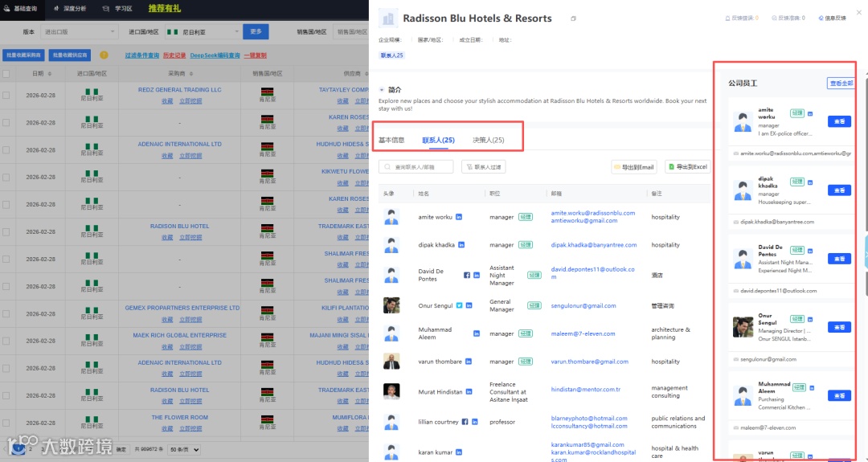Click the company building logo icon
Screen dimensions: 868x462
click(388, 18)
